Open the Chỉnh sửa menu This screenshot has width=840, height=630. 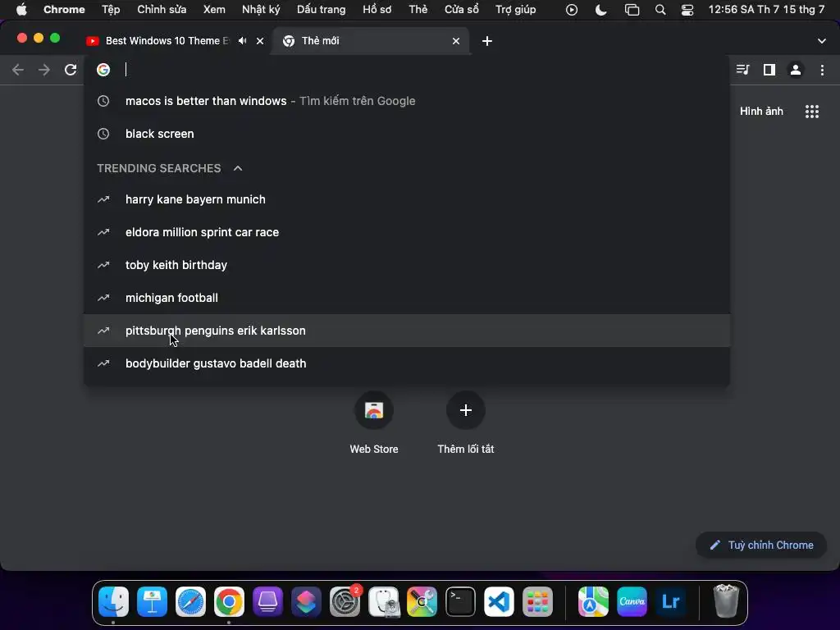162,10
